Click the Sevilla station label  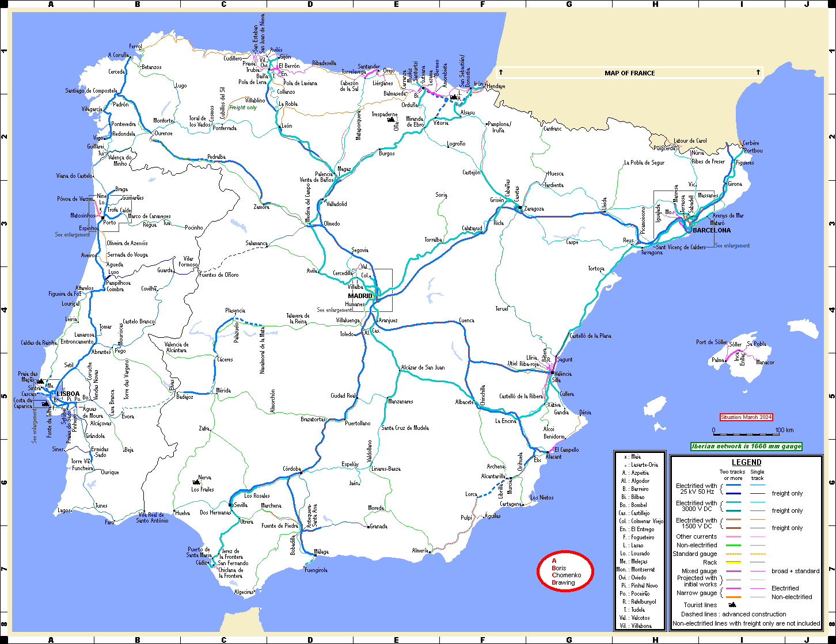[240, 505]
